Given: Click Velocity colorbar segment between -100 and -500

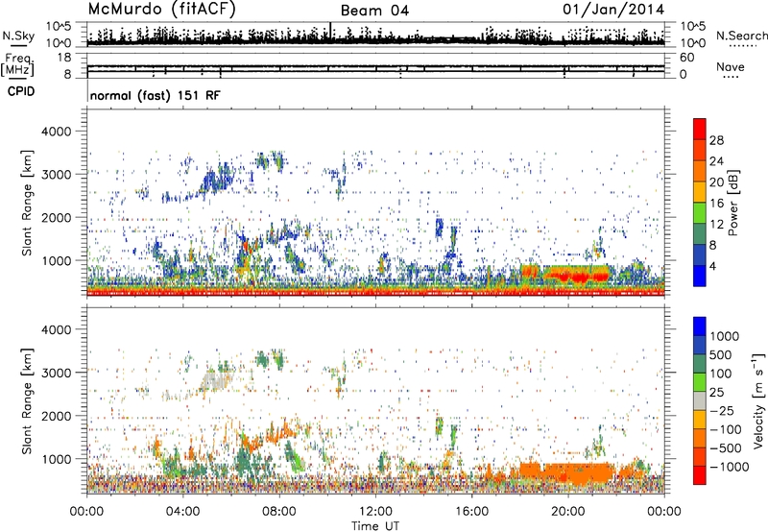Looking at the screenshot, I should (700, 439).
